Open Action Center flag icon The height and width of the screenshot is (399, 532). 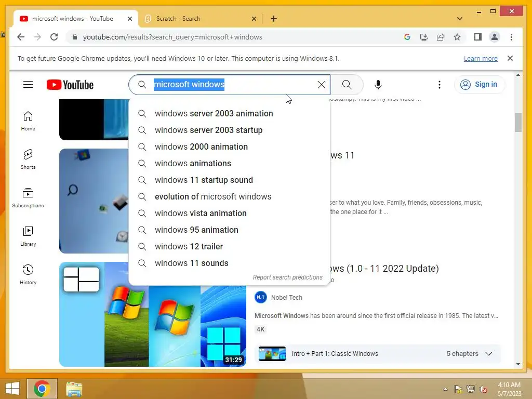(x=458, y=389)
